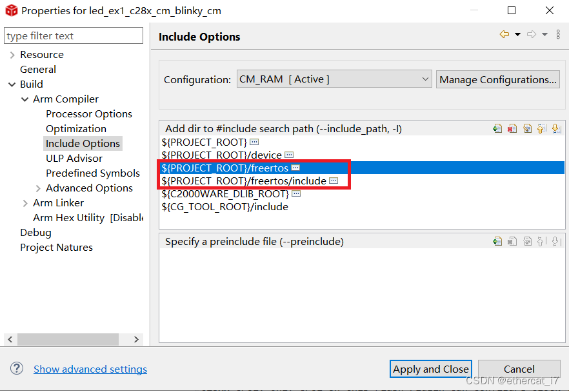The height and width of the screenshot is (392, 569).
Task: Click the tree scrollbar left arrow
Action: click(x=10, y=339)
